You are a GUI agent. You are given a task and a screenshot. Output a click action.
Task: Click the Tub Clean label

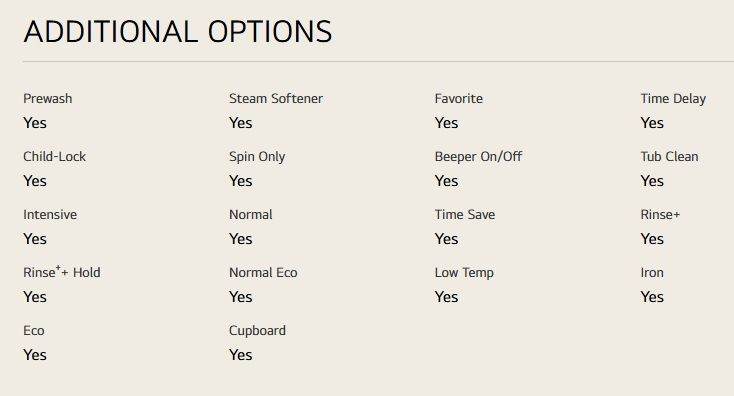coord(669,156)
